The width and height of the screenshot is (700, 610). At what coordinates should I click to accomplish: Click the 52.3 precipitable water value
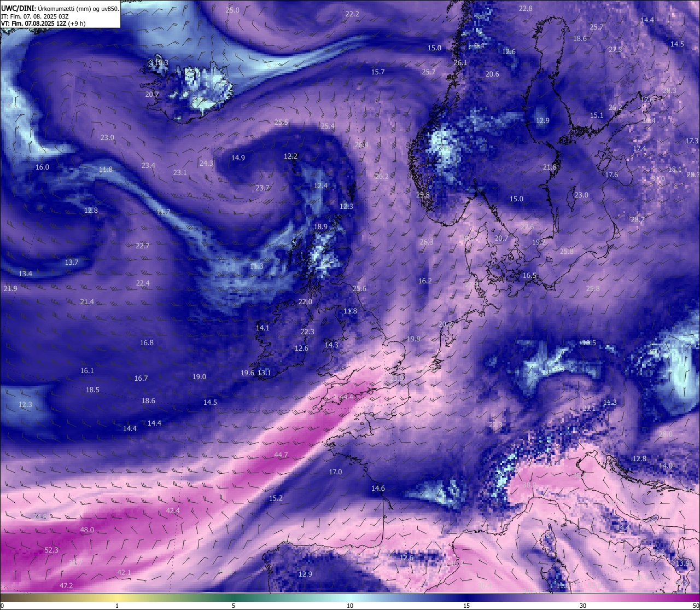(51, 550)
